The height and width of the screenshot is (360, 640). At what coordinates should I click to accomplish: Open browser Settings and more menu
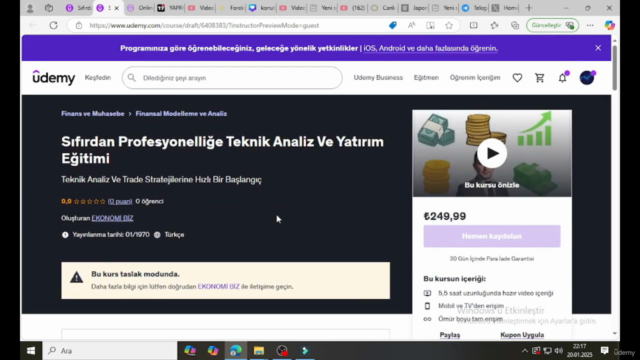tap(590, 25)
